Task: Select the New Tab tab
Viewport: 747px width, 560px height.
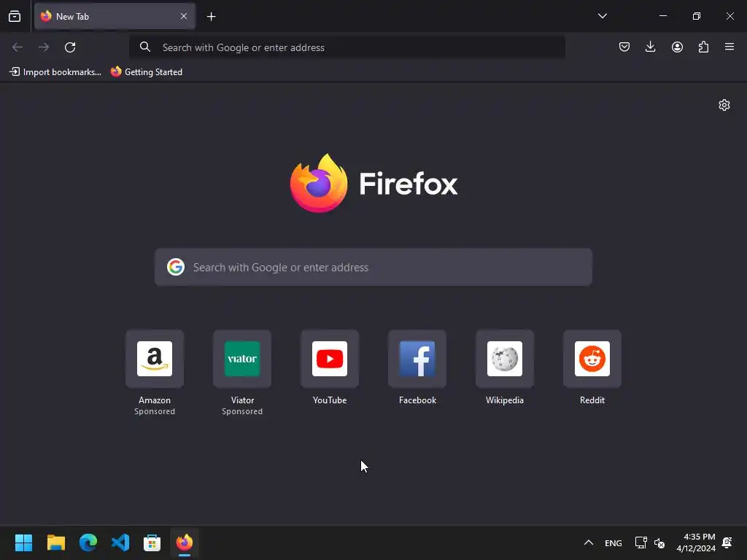Action: [x=115, y=16]
